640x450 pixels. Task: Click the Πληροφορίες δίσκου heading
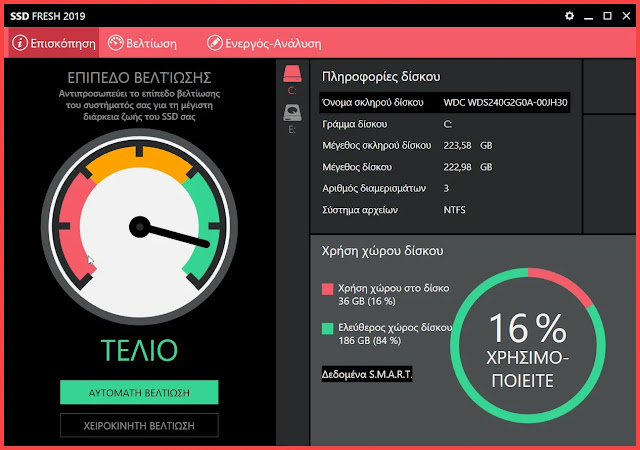pyautogui.click(x=381, y=77)
